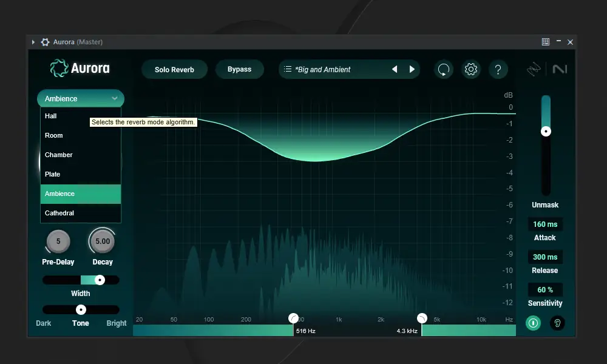The image size is (607, 364).
Task: Toggle the ear listen icon
Action: pyautogui.click(x=557, y=323)
